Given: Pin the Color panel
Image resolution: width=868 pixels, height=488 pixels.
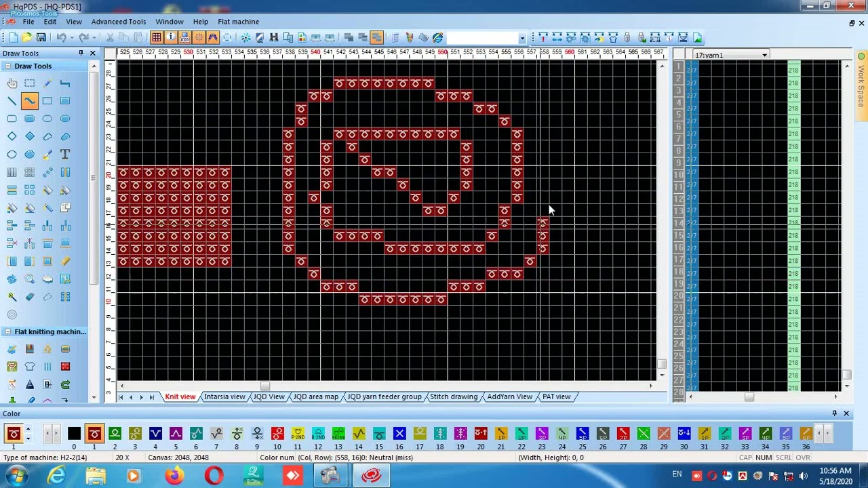Looking at the screenshot, I should point(834,413).
